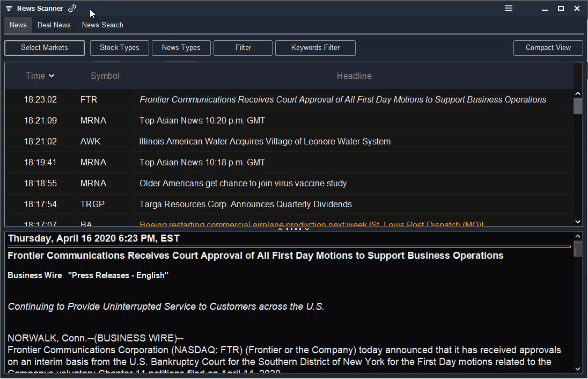The image size is (588, 379).
Task: Open the Keywords Filter dialog
Action: 315,48
